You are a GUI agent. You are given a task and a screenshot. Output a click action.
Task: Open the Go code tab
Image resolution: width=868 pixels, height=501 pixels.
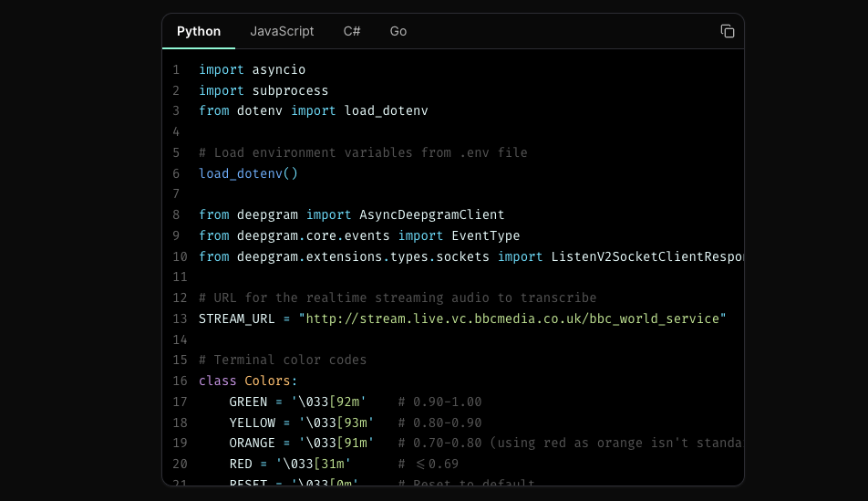(x=398, y=31)
